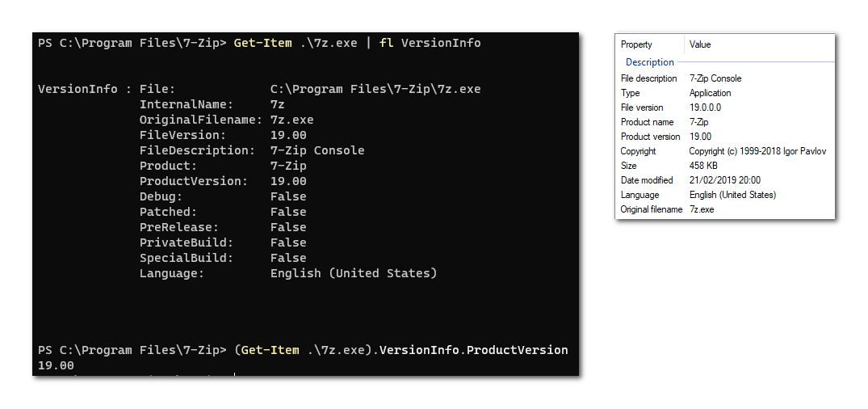
Task: Click the 'Application' type value
Action: [x=711, y=93]
